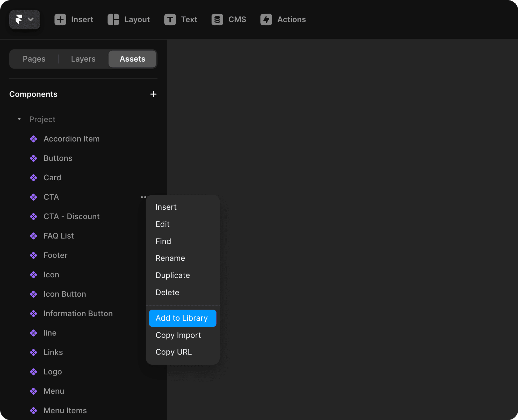This screenshot has height=420, width=518.
Task: Click the Actions lightning icon
Action: (x=266, y=19)
